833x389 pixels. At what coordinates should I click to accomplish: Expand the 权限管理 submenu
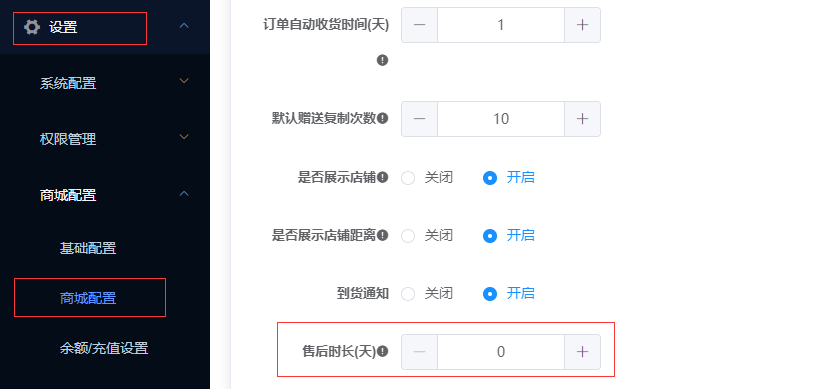[x=184, y=137]
